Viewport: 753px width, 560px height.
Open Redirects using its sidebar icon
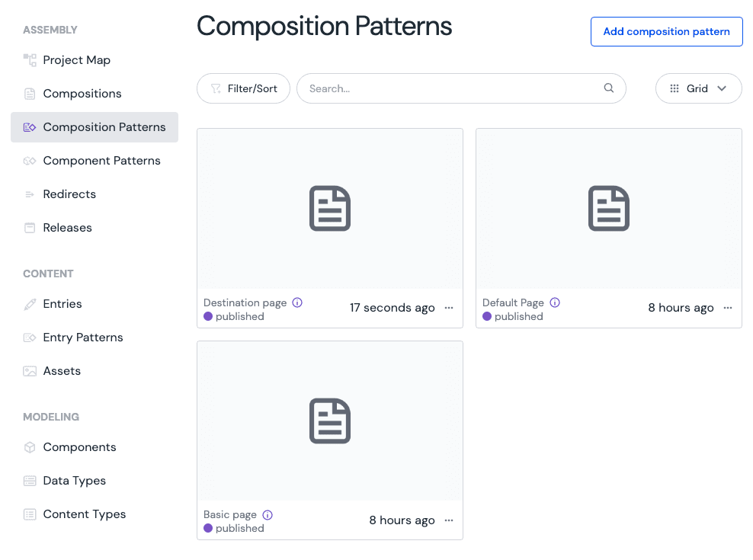pos(29,194)
